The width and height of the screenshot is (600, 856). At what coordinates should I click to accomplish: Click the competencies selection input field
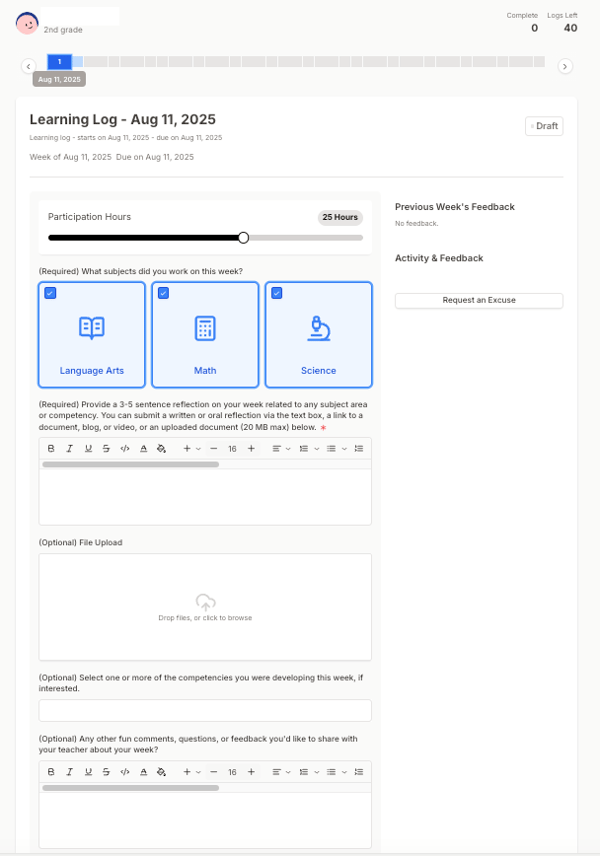(x=205, y=711)
